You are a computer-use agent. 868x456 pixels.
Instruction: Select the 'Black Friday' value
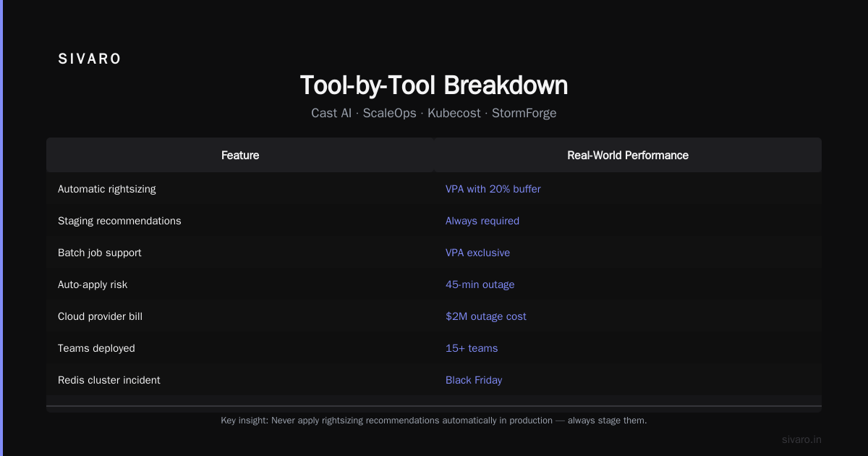click(474, 380)
